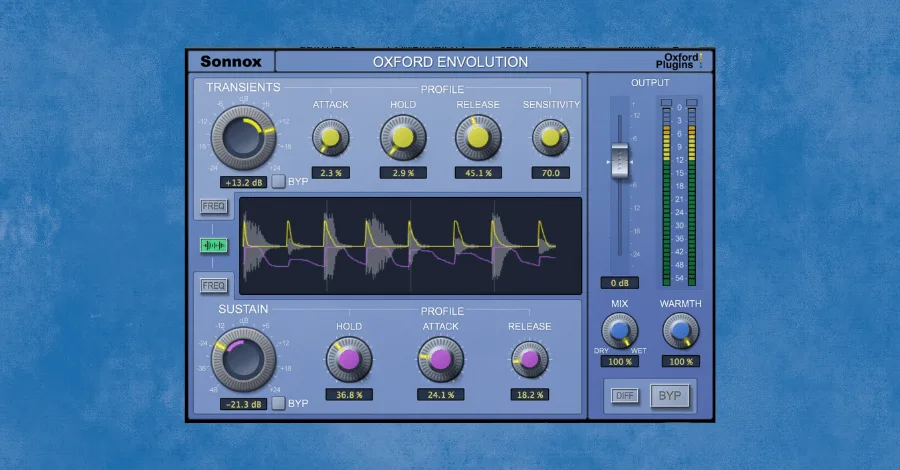Select the 45.1 % release value field

pos(478,173)
